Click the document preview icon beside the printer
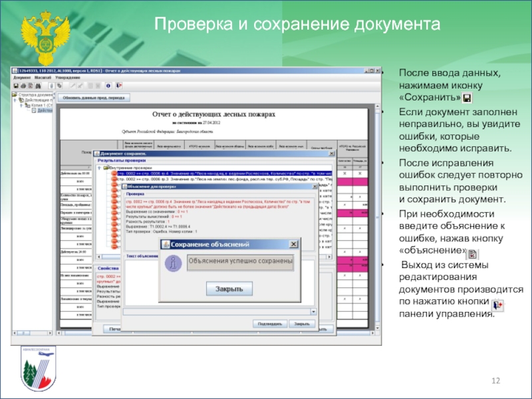Viewport: 532px width, 399px height. coord(31,86)
